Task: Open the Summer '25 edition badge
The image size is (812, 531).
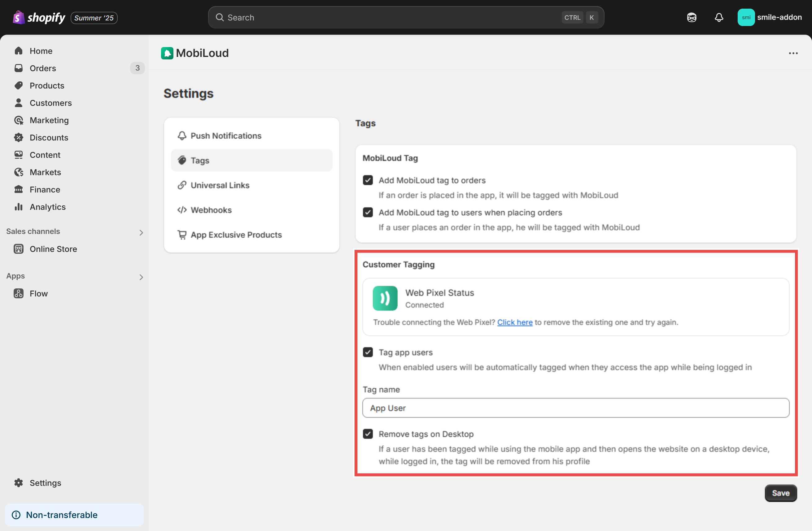Action: (x=94, y=18)
